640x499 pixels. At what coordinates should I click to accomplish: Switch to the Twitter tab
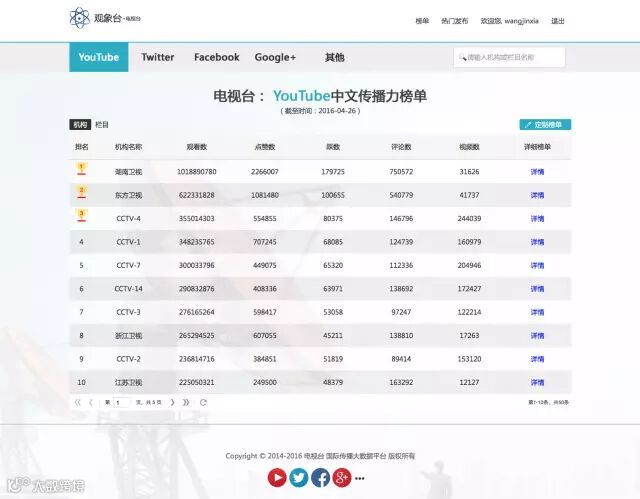158,57
